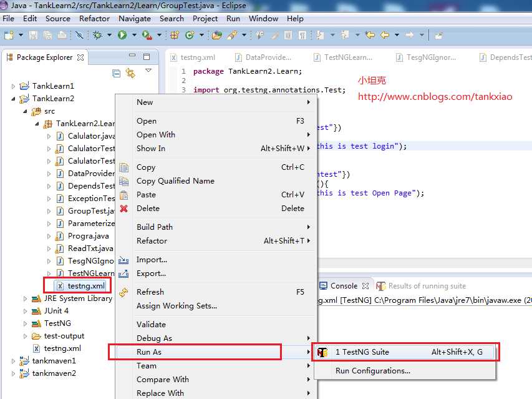The image size is (532, 399).
Task: Click the green Run toolbar button
Action: 122,35
